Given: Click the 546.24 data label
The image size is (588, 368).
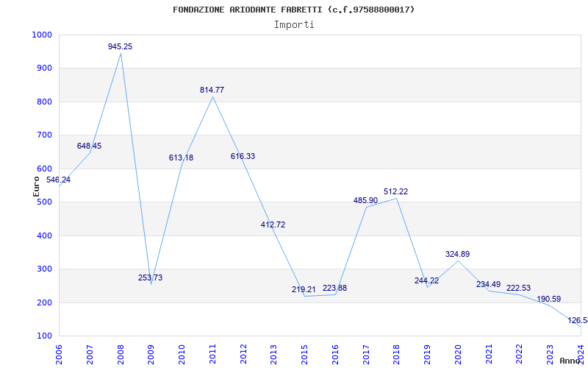Looking at the screenshot, I should [58, 180].
